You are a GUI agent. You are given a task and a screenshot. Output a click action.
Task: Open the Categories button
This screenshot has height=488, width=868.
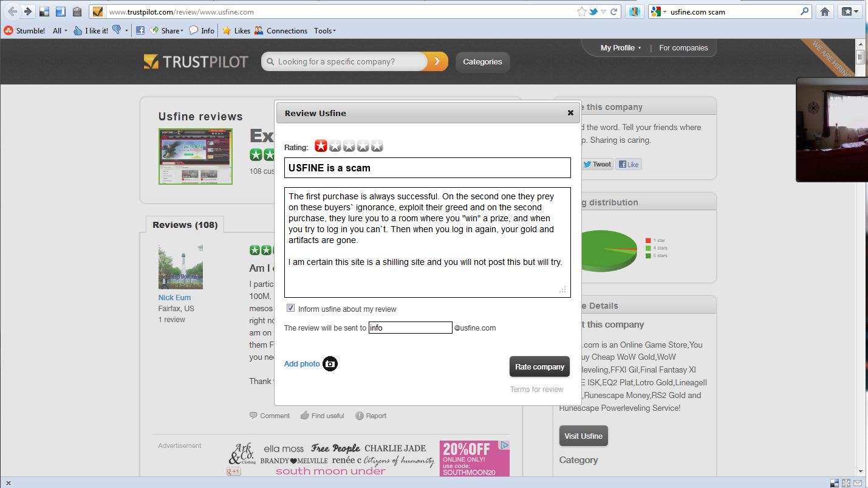[482, 61]
